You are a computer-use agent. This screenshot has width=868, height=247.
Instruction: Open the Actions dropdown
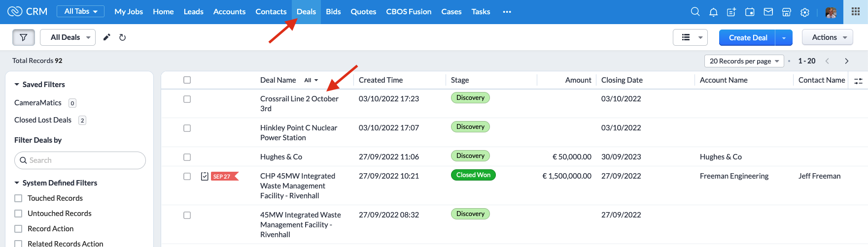[828, 37]
